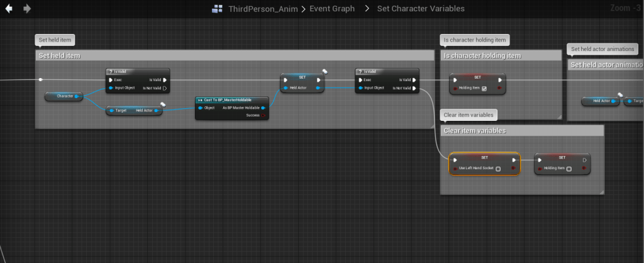Go to Event Graph in the breadcrumb

click(x=332, y=9)
